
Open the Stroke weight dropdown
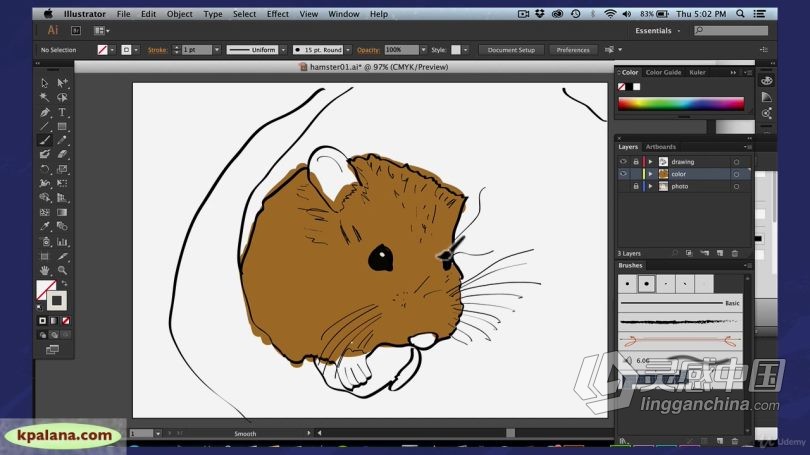[x=217, y=50]
